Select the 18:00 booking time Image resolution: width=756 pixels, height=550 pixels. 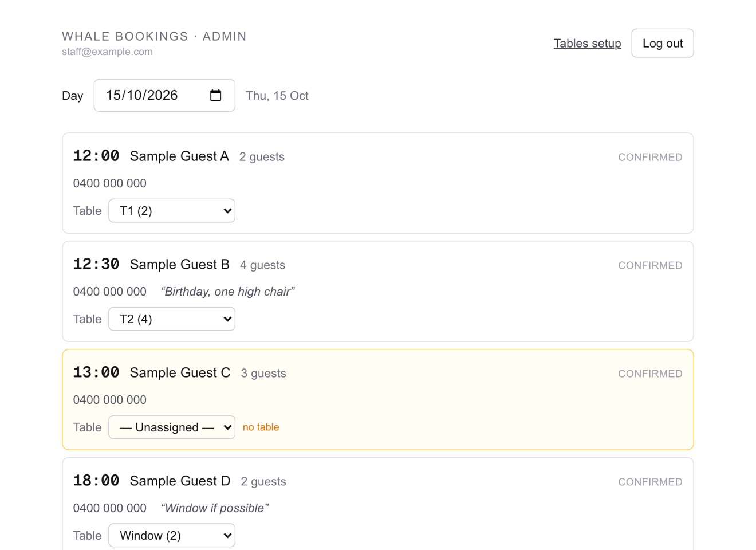tap(96, 481)
